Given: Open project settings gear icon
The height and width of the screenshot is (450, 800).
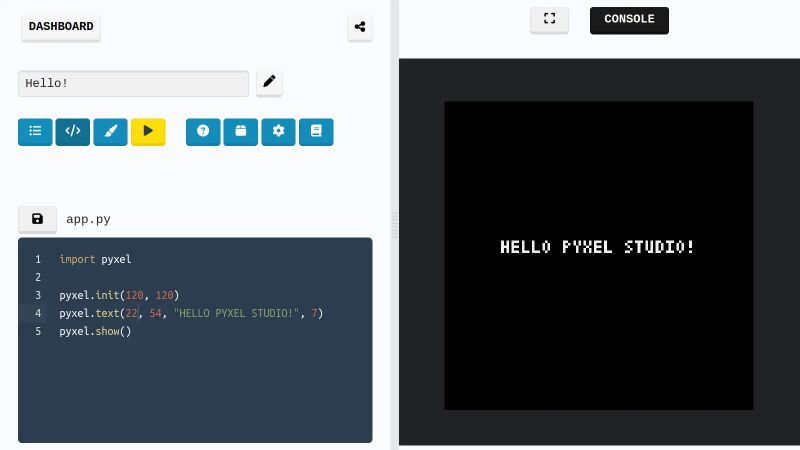Looking at the screenshot, I should click(279, 132).
